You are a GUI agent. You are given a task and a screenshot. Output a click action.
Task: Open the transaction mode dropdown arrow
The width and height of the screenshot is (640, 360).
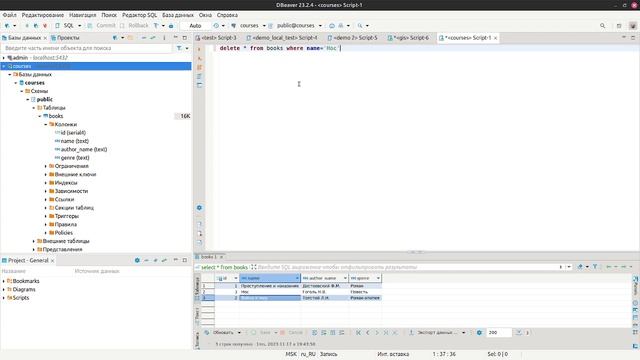click(163, 26)
